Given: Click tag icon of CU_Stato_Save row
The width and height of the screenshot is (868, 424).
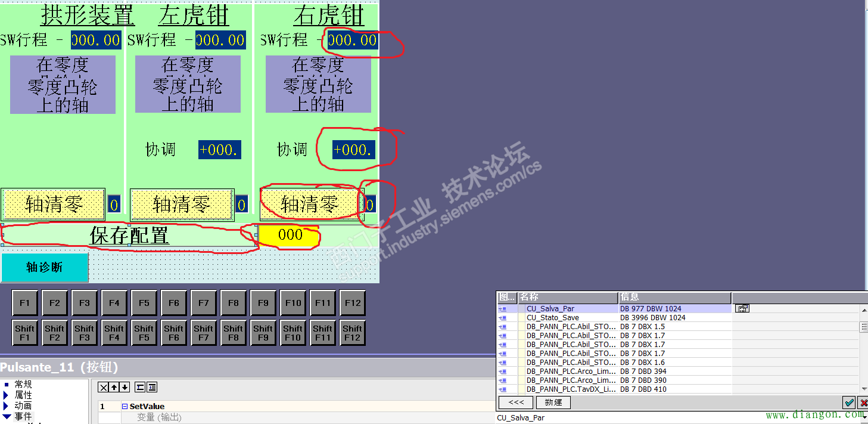Looking at the screenshot, I should click(x=503, y=318).
